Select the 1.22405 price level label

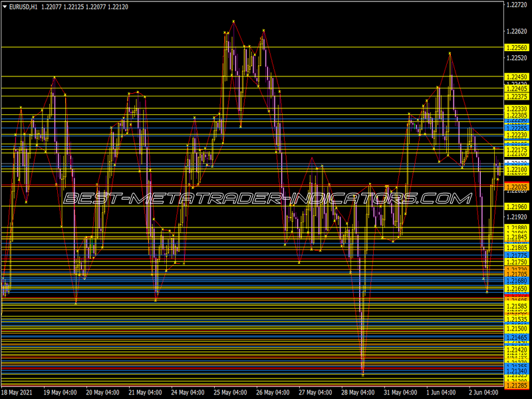click(x=517, y=88)
